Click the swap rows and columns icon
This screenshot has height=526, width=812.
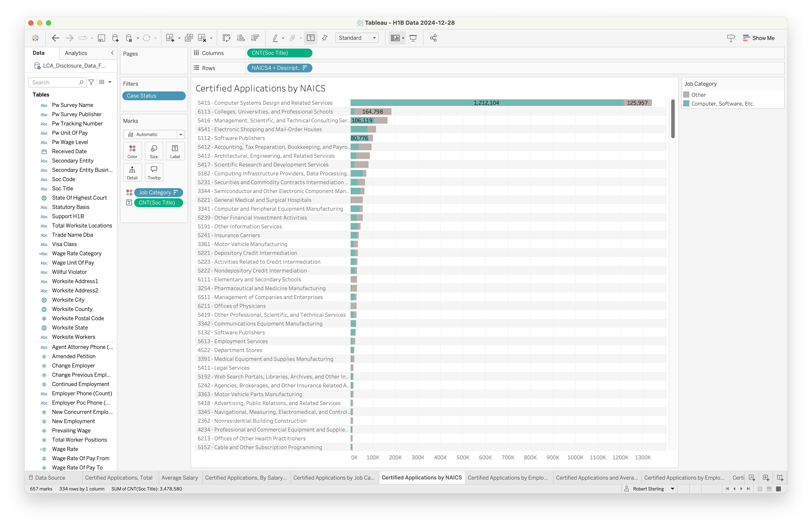226,38
